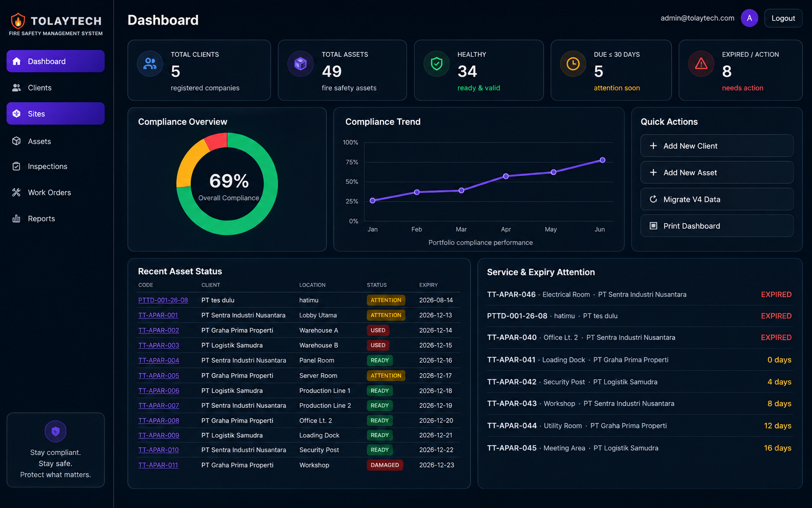Open asset link TT-APAR-004
This screenshot has height=508, width=812.
159,361
